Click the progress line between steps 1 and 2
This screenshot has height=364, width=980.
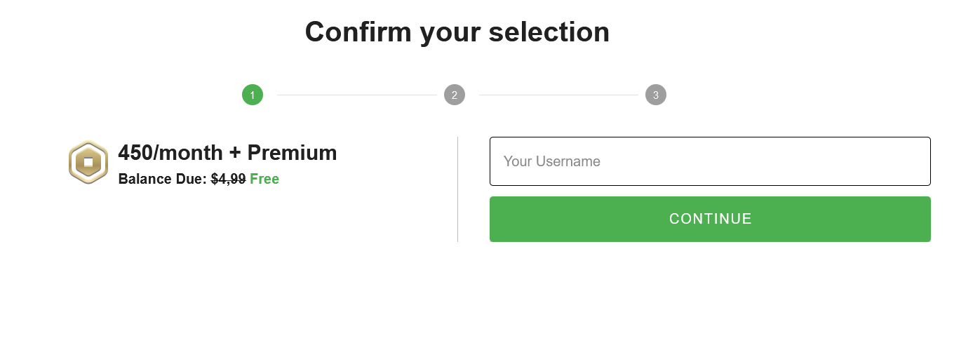point(357,95)
